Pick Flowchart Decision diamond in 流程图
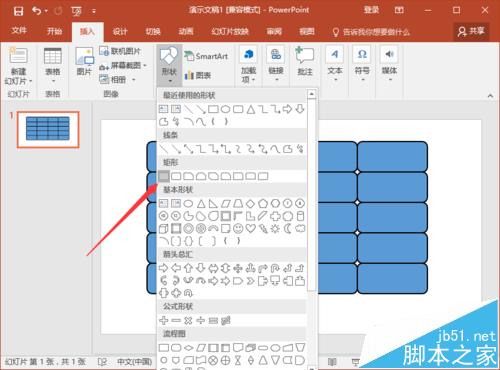Image resolution: width=500 pixels, height=370 pixels. point(188,348)
